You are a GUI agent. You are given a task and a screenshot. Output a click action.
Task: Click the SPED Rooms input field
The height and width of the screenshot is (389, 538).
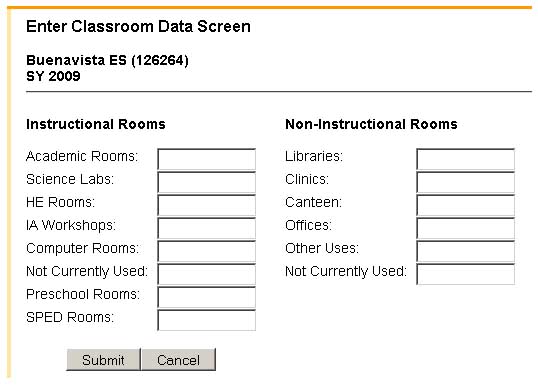(x=207, y=320)
